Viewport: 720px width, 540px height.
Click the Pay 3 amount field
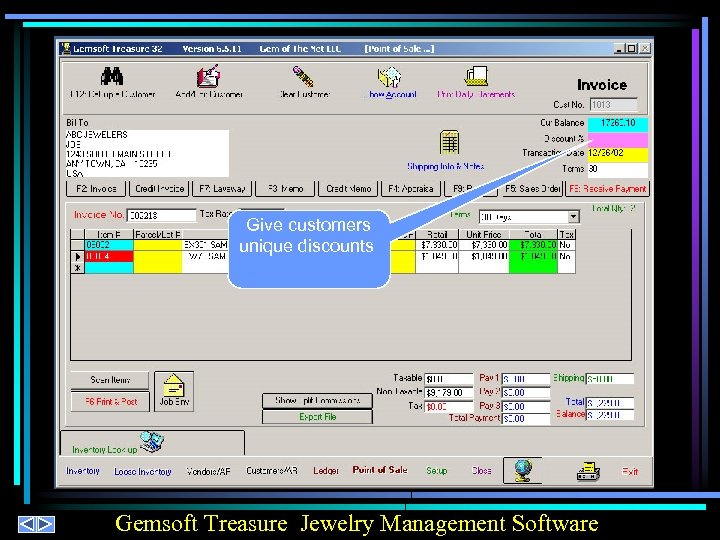coord(526,406)
